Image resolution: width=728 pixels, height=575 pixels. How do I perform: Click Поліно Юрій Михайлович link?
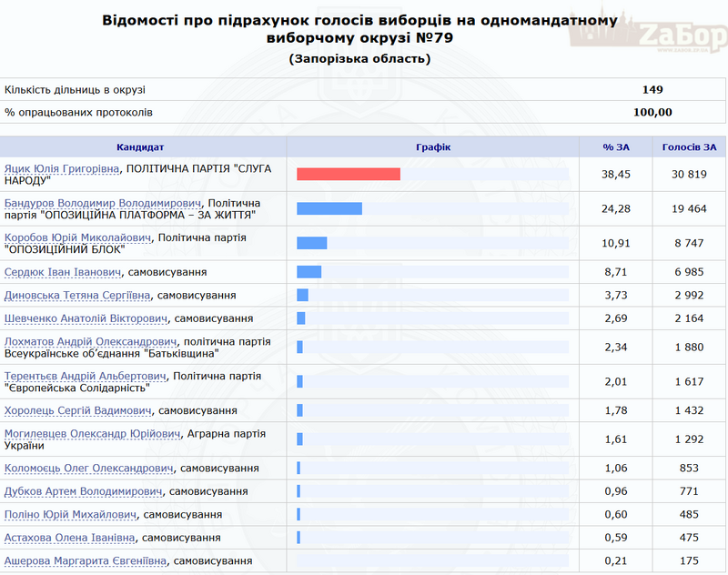click(70, 515)
